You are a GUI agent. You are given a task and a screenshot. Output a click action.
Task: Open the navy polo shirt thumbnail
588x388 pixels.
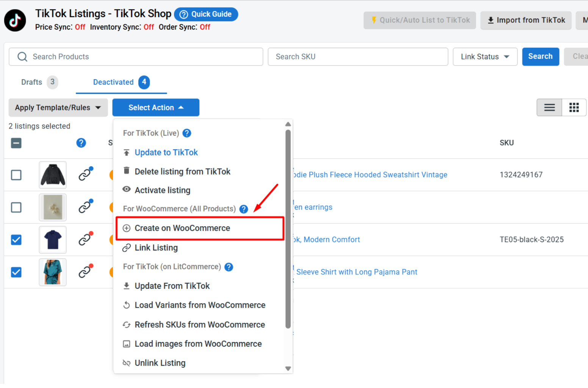click(x=53, y=240)
